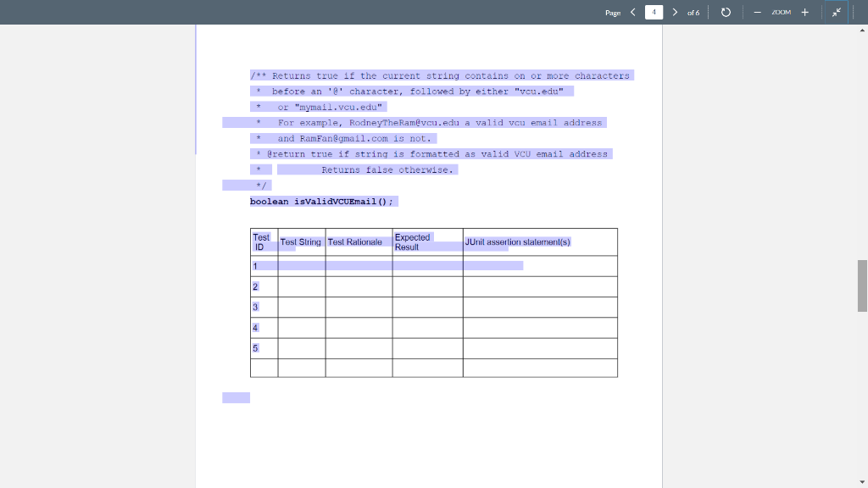The image size is (868, 488).
Task: Click the scrollbar down arrow
Action: tap(862, 481)
